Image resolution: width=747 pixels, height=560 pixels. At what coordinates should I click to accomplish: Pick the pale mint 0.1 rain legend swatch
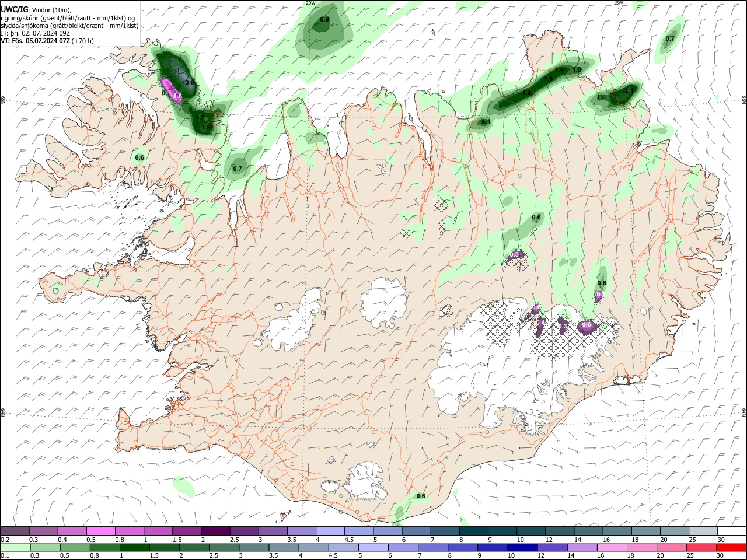point(15,547)
